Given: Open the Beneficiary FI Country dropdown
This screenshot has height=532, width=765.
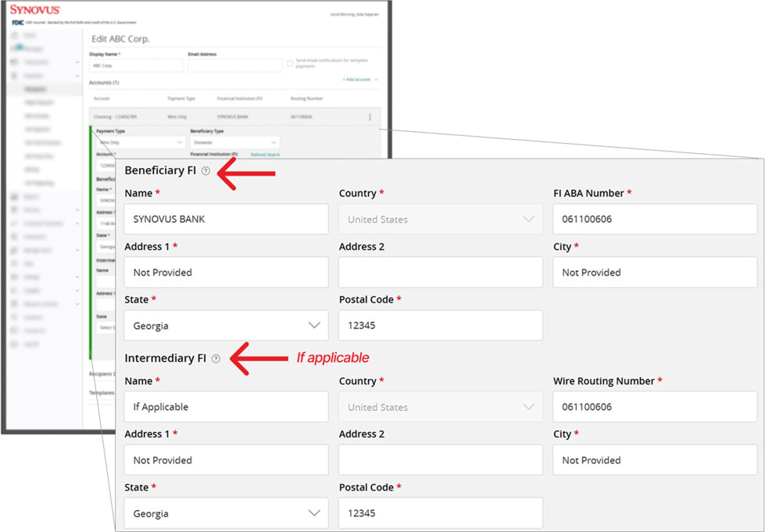Looking at the screenshot, I should pos(440,220).
